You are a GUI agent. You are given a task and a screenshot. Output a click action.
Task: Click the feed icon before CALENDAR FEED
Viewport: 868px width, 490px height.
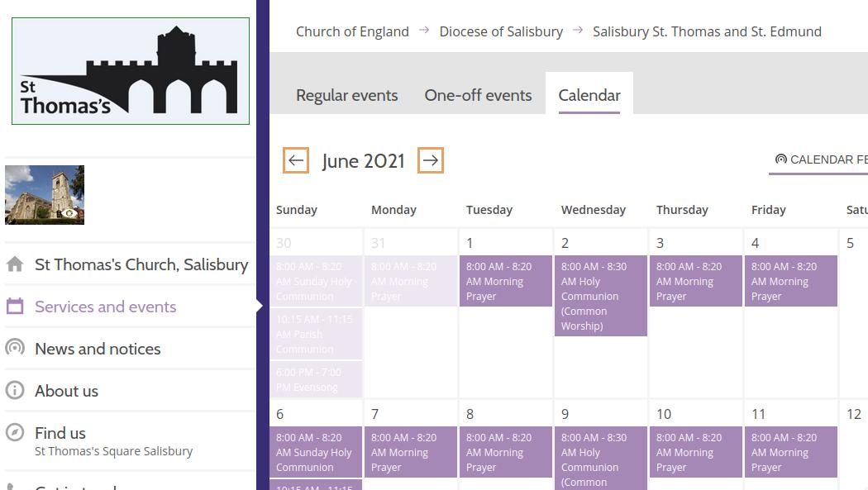click(780, 159)
